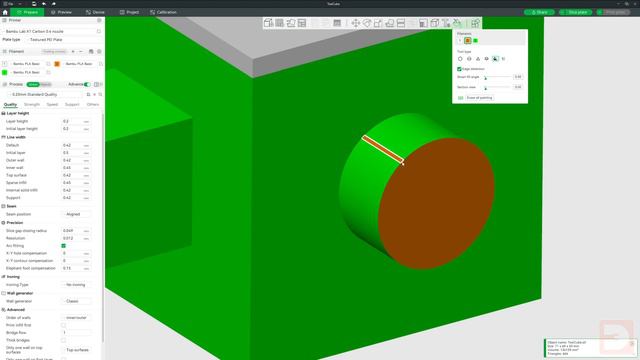Toggle the Advance mode switch

[87, 84]
